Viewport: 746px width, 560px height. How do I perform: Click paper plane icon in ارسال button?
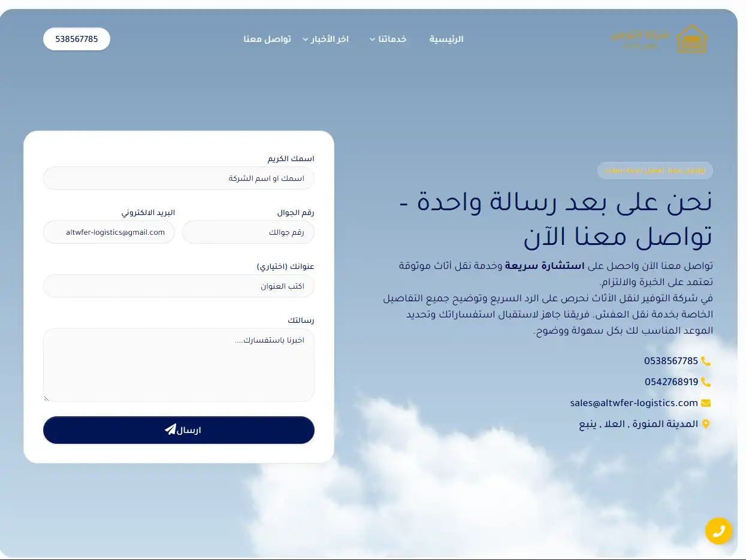(170, 429)
